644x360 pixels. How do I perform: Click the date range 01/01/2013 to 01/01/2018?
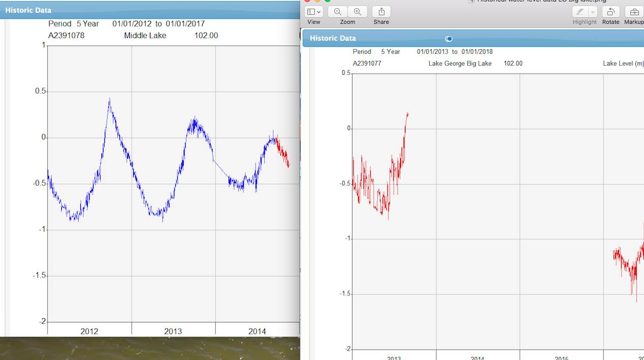455,51
